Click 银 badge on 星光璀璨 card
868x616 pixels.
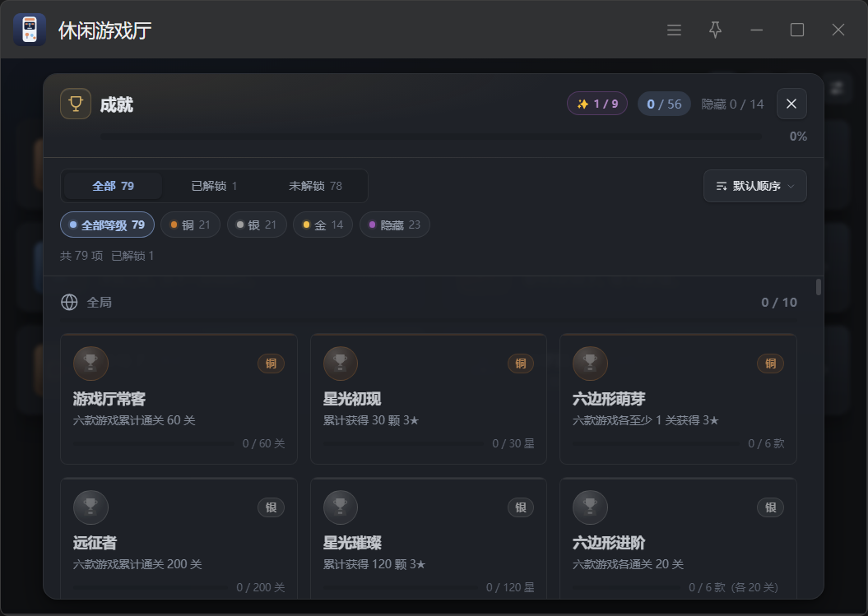tap(521, 507)
